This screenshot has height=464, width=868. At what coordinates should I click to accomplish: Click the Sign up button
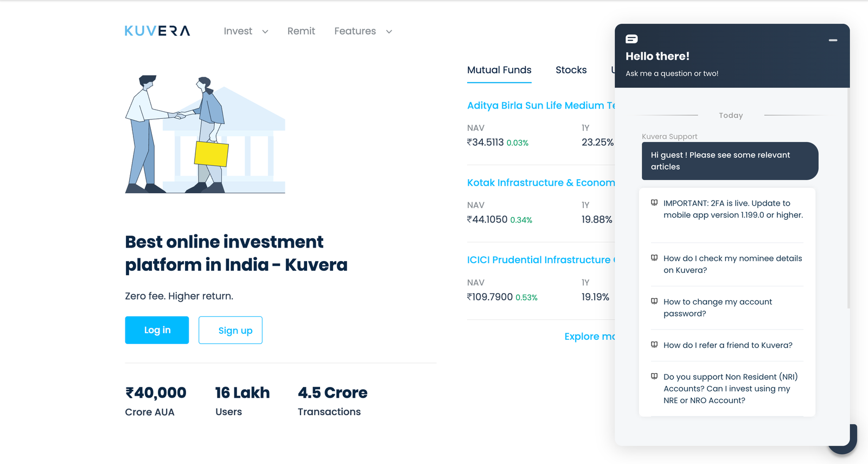(230, 330)
